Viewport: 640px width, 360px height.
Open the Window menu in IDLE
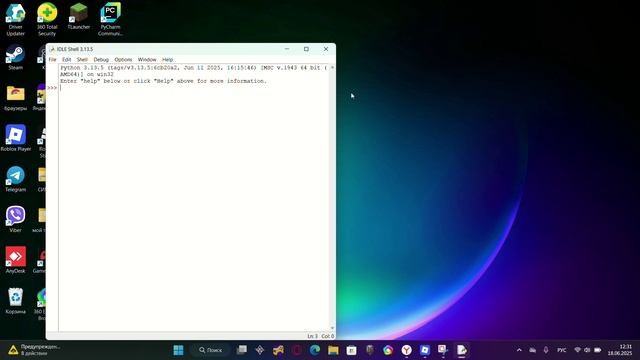click(147, 60)
